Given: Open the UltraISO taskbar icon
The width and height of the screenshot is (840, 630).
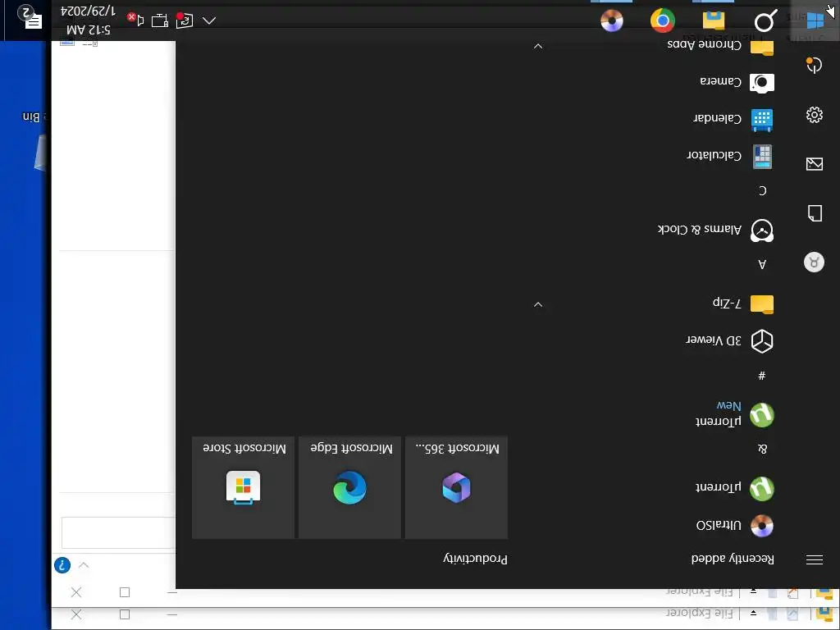Looking at the screenshot, I should click(612, 21).
